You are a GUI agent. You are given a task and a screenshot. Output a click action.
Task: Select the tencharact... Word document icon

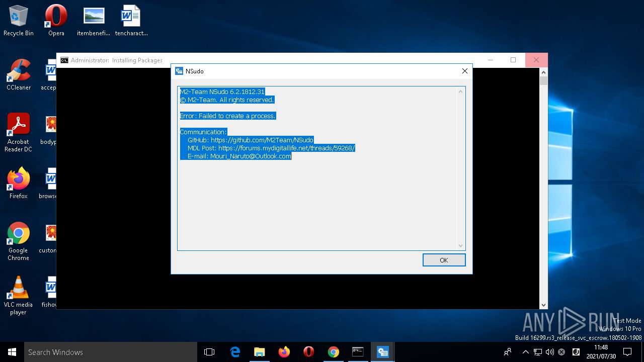coord(131,21)
